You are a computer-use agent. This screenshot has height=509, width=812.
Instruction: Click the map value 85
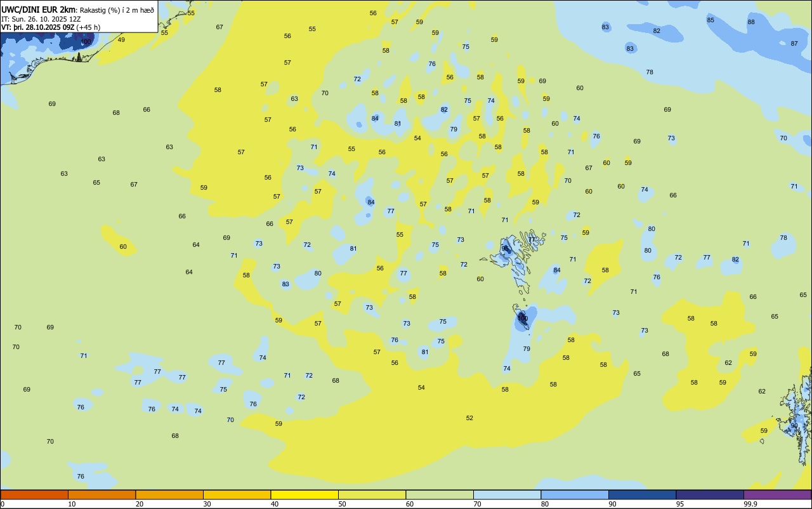point(710,20)
